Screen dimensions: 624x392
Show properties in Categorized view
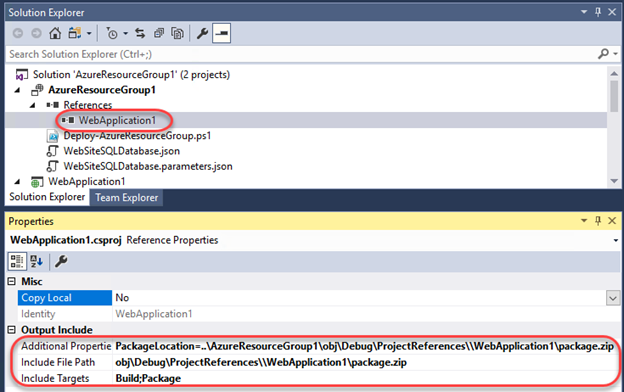tap(17, 261)
